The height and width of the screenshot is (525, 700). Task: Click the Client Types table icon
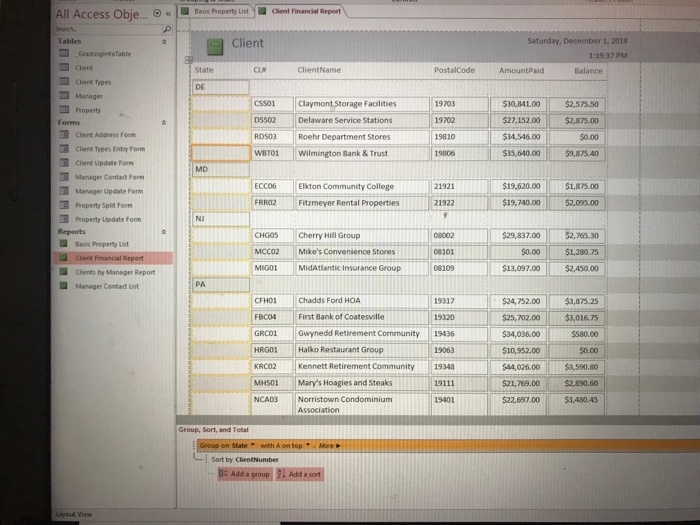click(64, 82)
